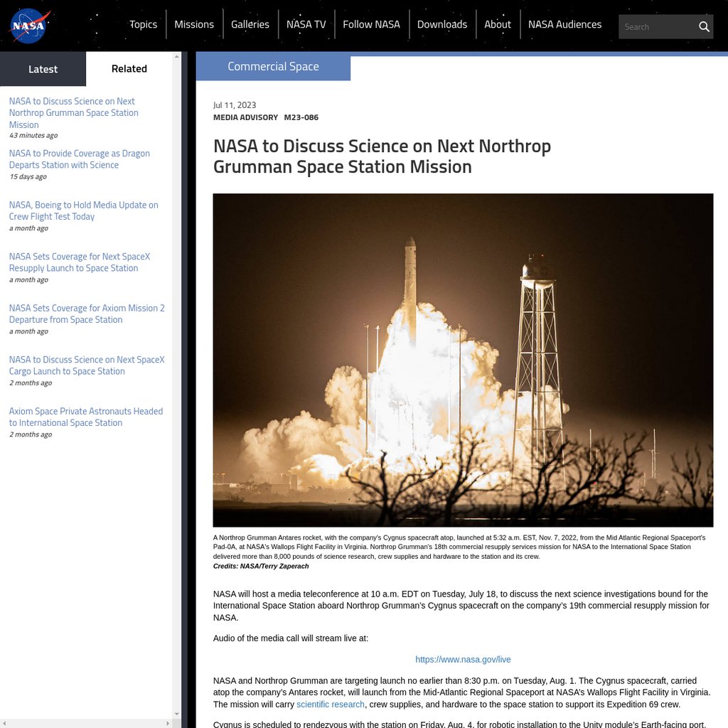Click the article headline text

[x=382, y=156]
